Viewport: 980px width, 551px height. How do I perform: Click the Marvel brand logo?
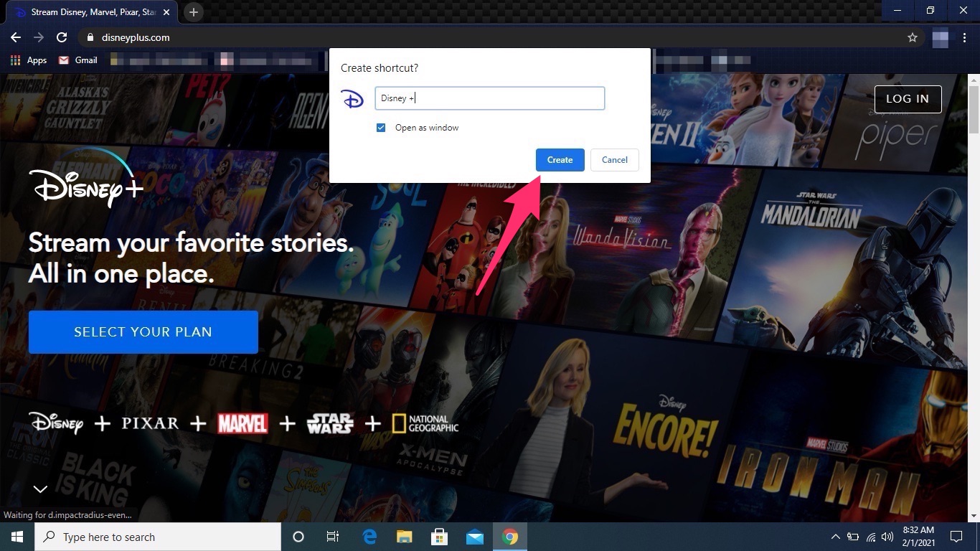pos(243,423)
